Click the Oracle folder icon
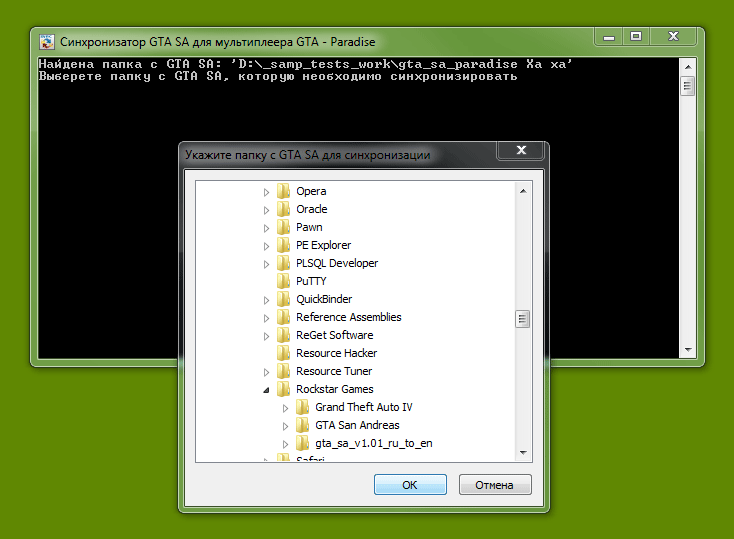734x539 pixels. pyautogui.click(x=283, y=209)
